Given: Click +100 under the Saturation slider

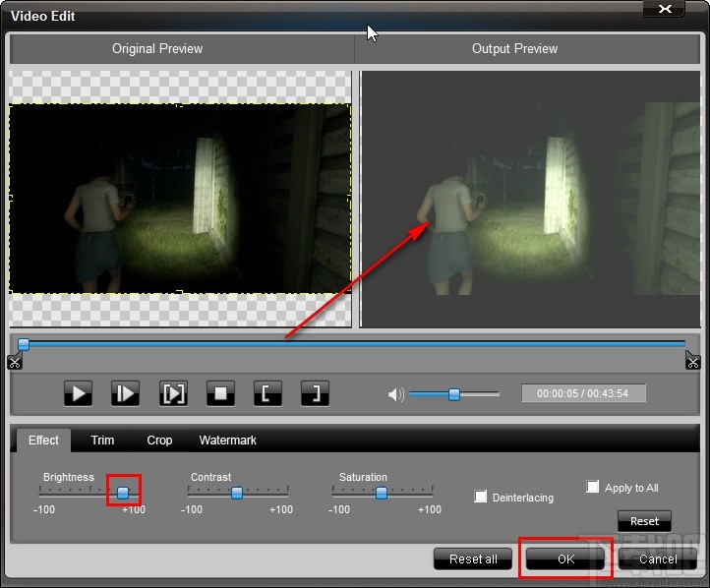Looking at the screenshot, I should coord(430,509).
